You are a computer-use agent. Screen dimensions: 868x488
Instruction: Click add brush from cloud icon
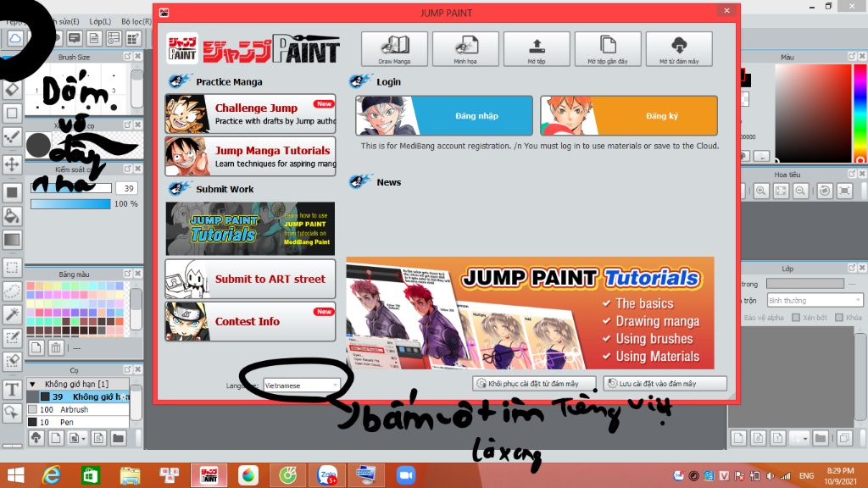point(36,438)
